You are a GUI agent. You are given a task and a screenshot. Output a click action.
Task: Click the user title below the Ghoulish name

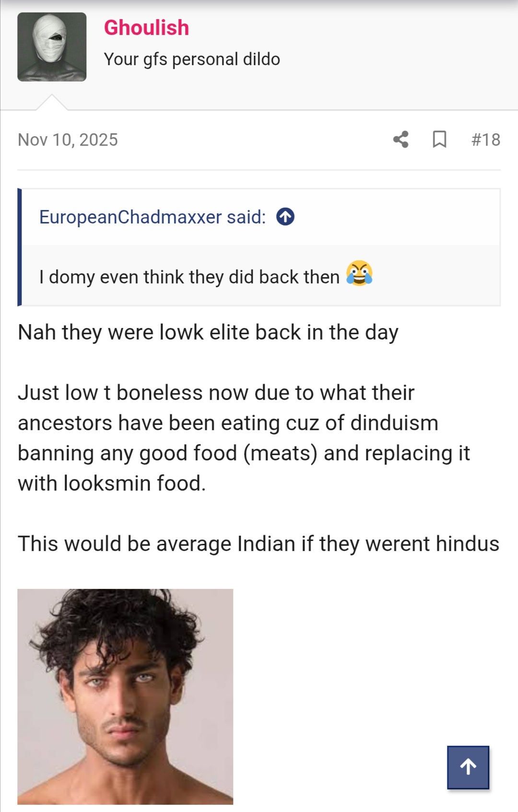click(192, 59)
